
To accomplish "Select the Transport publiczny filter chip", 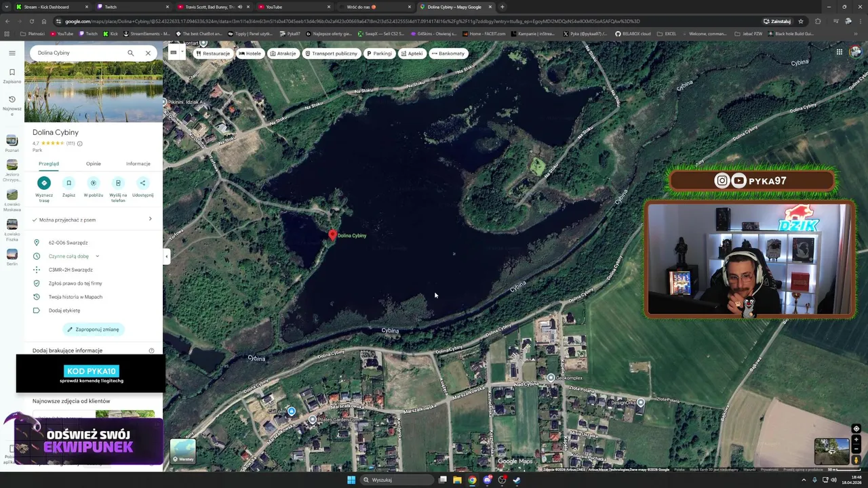I will (x=331, y=54).
